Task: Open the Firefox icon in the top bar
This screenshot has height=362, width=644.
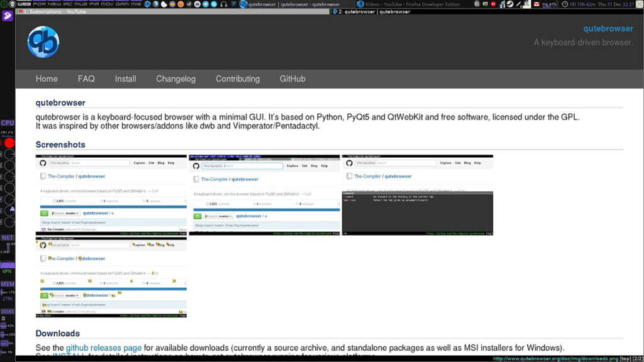Action: coord(180,4)
